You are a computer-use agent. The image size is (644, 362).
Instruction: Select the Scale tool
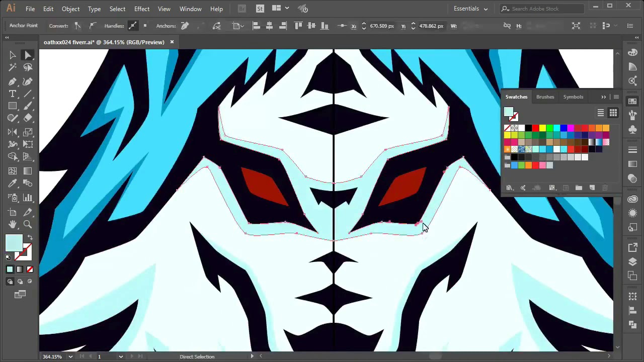pos(28,132)
